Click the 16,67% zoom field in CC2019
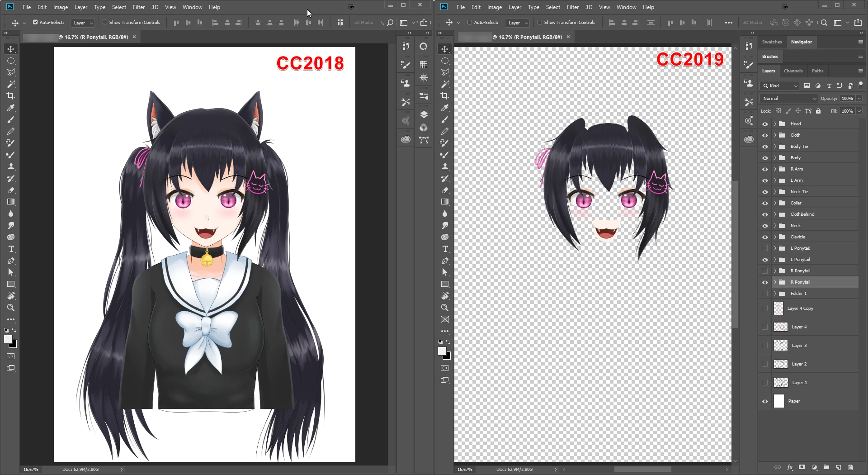The image size is (868, 475). [x=465, y=470]
